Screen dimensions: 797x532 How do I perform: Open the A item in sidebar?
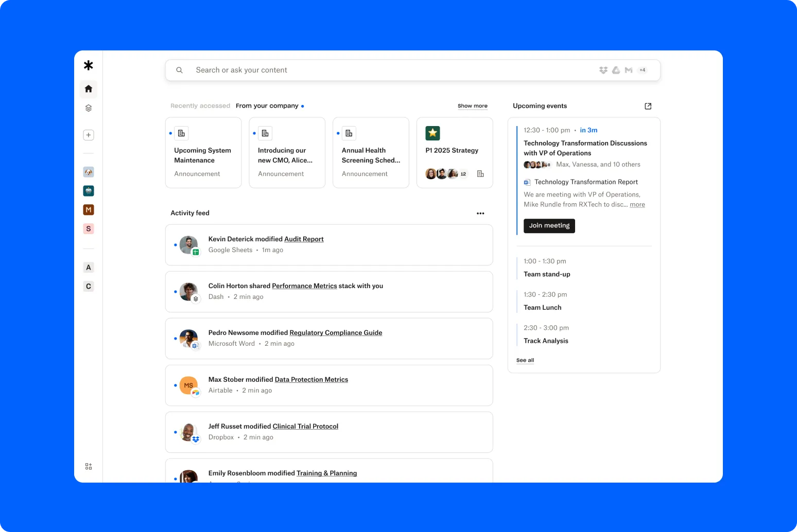coord(89,268)
